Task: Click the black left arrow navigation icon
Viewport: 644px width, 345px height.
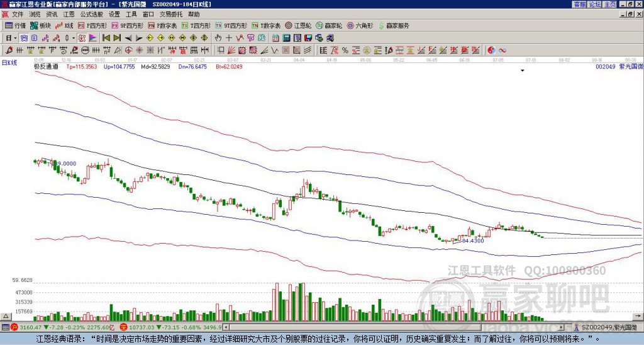Action: tap(128, 38)
